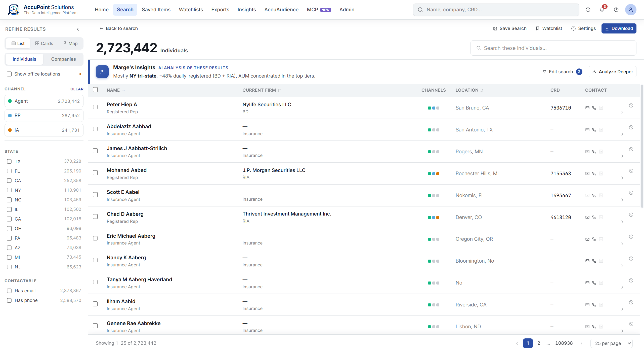Expand Scott E Aabel row chevron
Screen dimensions: 644x352
[x=622, y=200]
